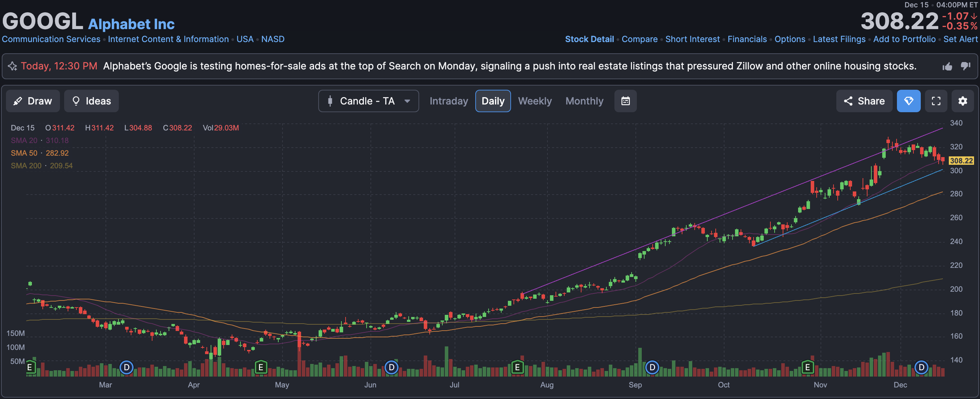Click the November earnings E marker
This screenshot has height=399, width=980.
point(807,367)
